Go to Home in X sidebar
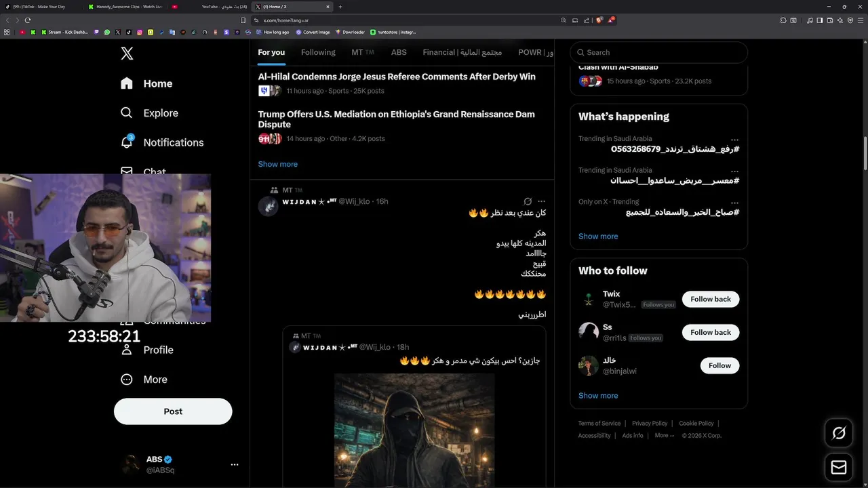The width and height of the screenshot is (868, 488). pos(146,83)
